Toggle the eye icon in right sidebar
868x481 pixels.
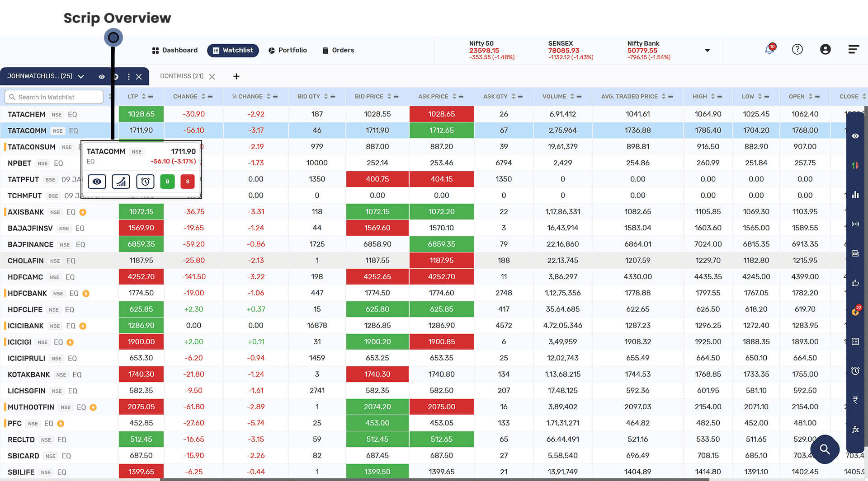pos(855,136)
